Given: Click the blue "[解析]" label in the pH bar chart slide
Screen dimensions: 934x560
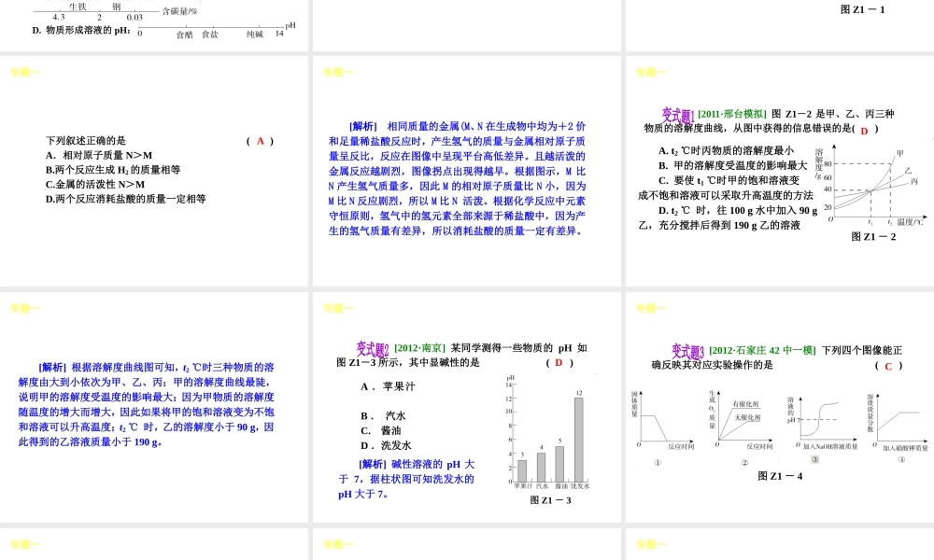Looking at the screenshot, I should [373, 464].
